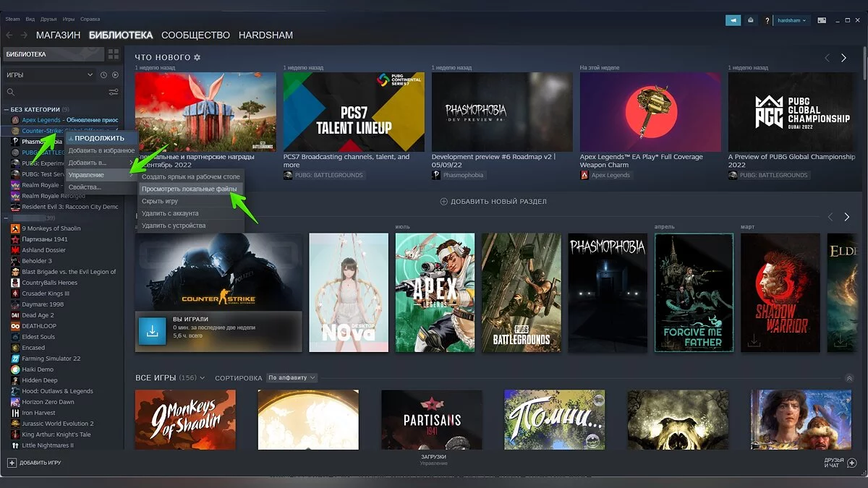Image resolution: width=868 pixels, height=488 pixels.
Task: Click ПРОДОЛЖИТЬ in the context menu
Action: [101, 137]
